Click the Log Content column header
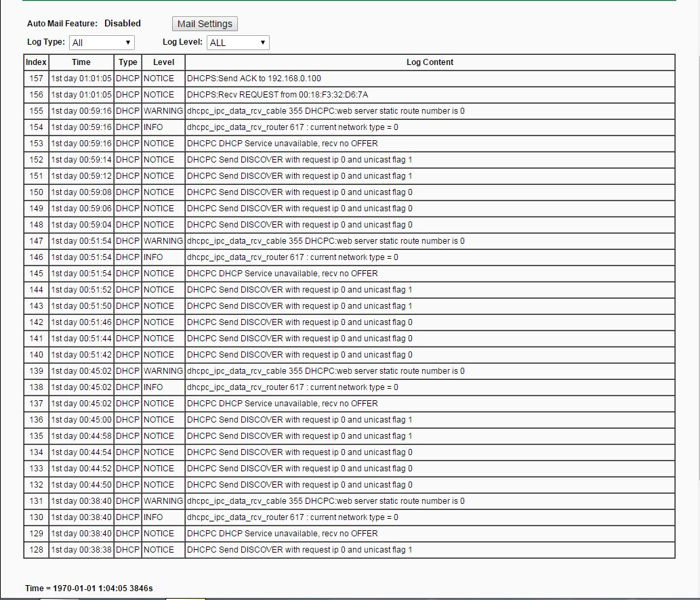 (x=430, y=62)
